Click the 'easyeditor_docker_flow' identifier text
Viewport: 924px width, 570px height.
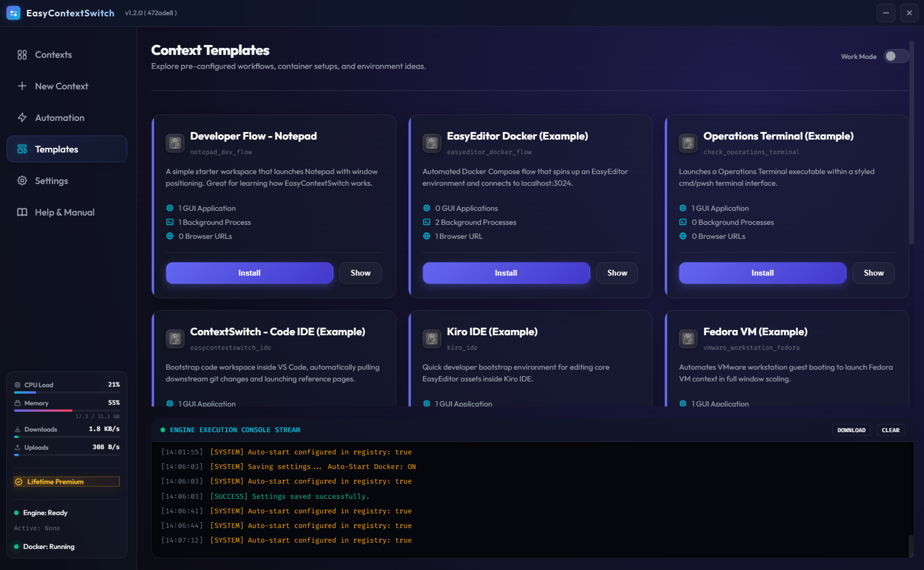click(490, 152)
